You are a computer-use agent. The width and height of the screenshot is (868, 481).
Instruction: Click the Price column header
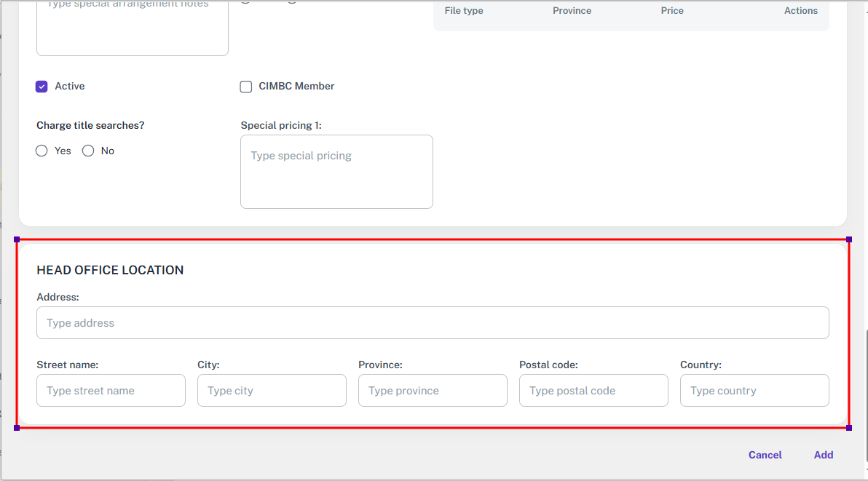coord(672,11)
